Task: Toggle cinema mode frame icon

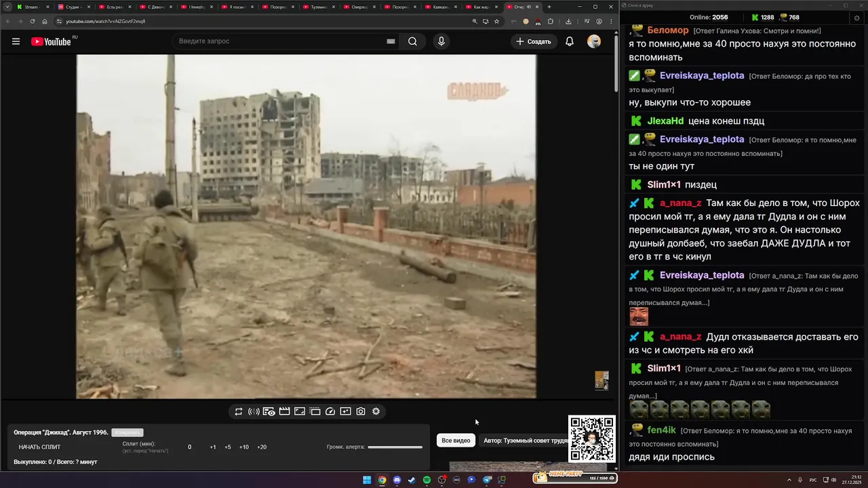Action: click(x=300, y=411)
